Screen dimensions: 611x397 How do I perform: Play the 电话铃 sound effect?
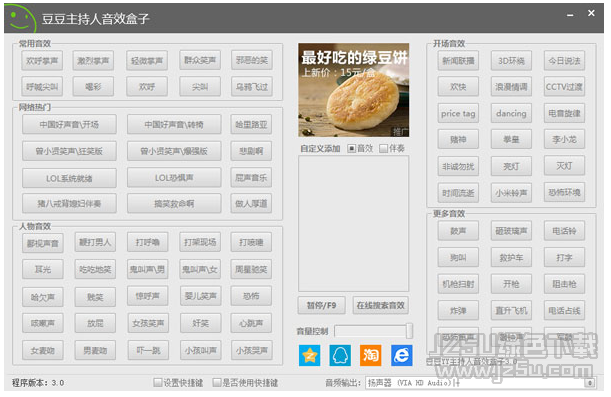point(564,231)
